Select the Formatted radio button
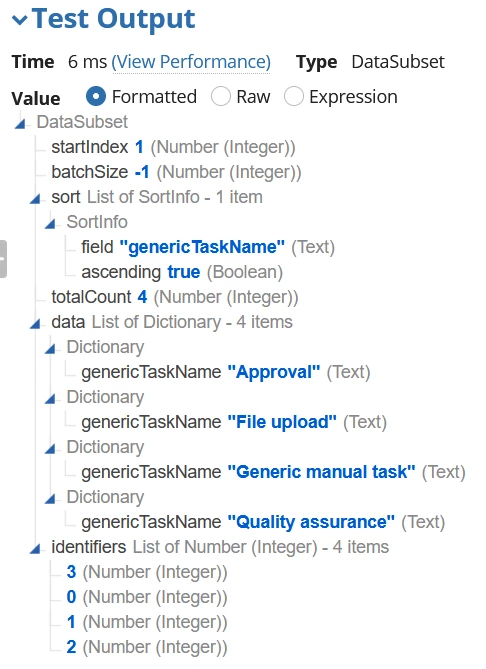 (96, 96)
